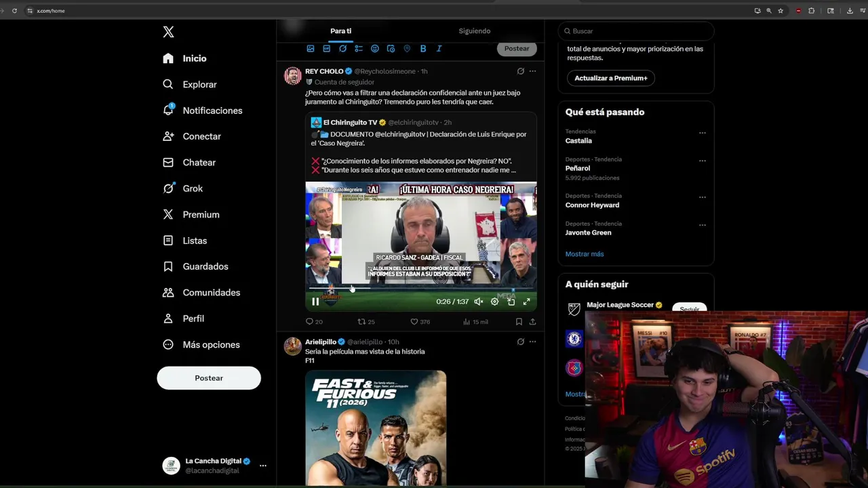Open Arielipillo profile avatar
Viewport: 868px width, 488px height.
(x=293, y=346)
